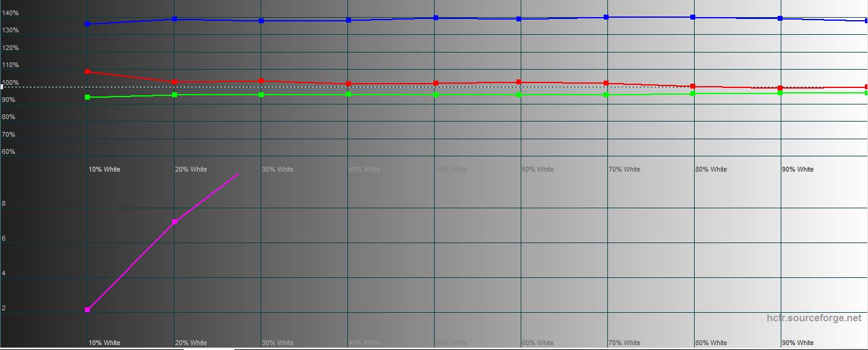868x350 pixels.
Task: Click the green marker at 70% White
Action: point(606,95)
